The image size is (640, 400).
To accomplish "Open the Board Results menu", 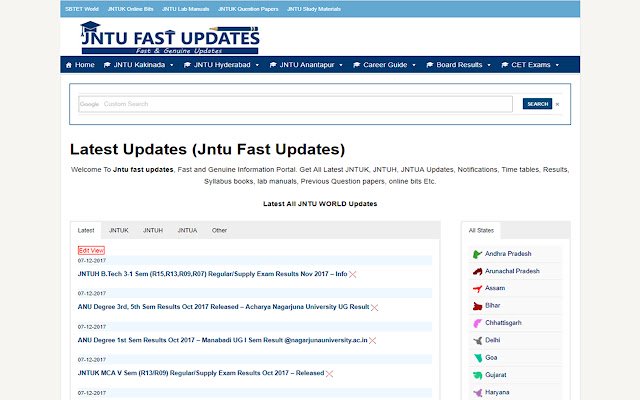I will tap(459, 65).
